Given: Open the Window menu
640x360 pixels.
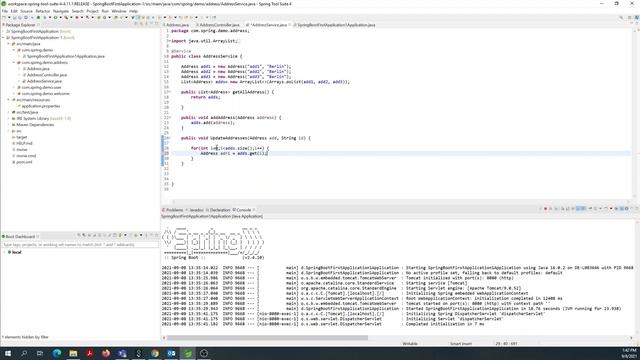Looking at the screenshot, I should pyautogui.click(x=119, y=11).
